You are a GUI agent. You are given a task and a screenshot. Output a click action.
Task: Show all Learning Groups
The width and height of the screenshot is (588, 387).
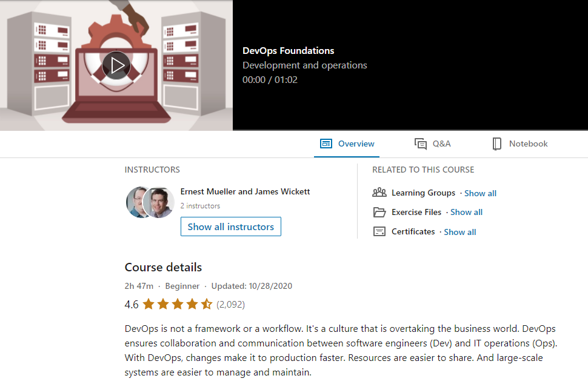(x=480, y=193)
